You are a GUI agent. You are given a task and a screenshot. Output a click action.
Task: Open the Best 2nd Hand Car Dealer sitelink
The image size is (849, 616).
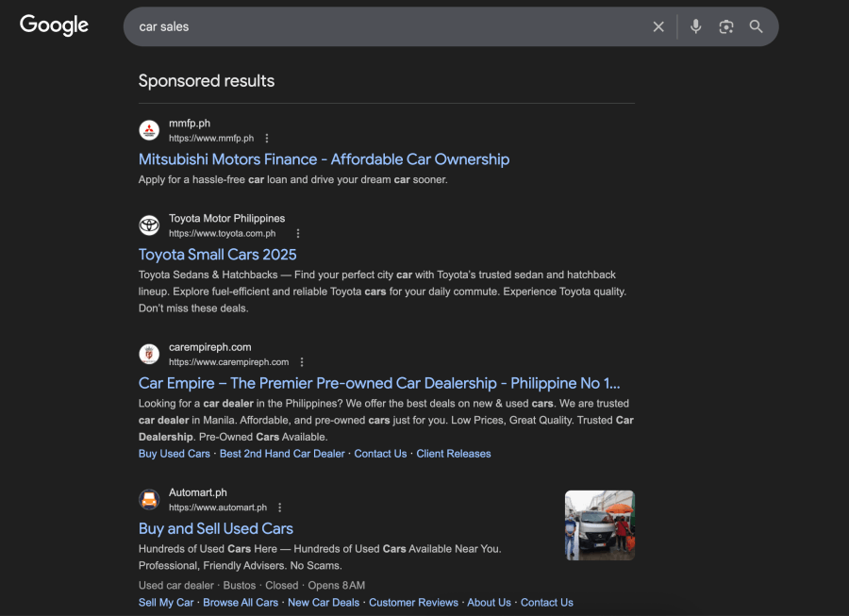tap(282, 454)
